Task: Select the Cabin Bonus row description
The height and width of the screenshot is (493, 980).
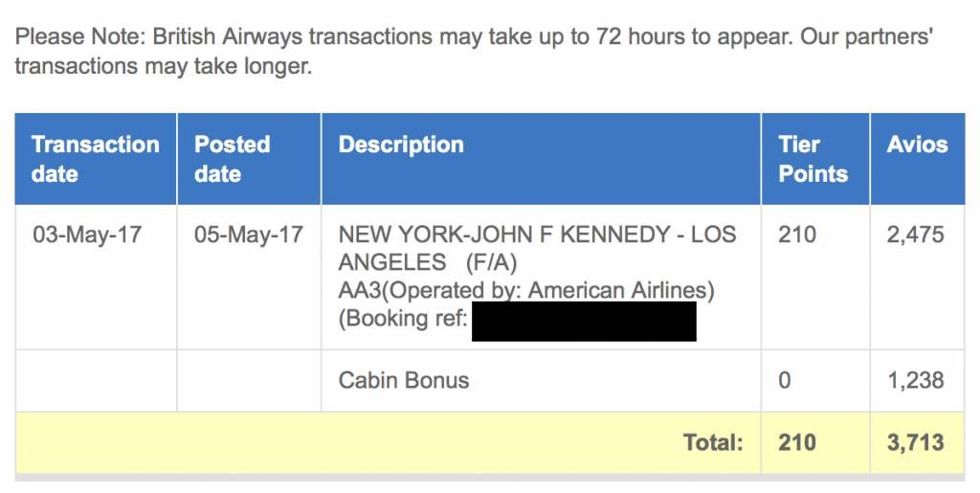Action: (x=404, y=381)
